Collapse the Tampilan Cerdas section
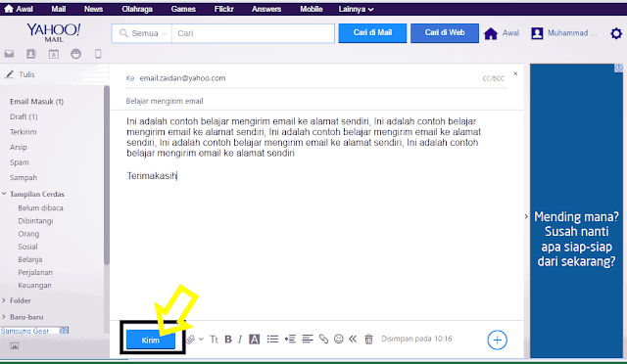Viewport: 627px width, 364px height. tap(4, 194)
